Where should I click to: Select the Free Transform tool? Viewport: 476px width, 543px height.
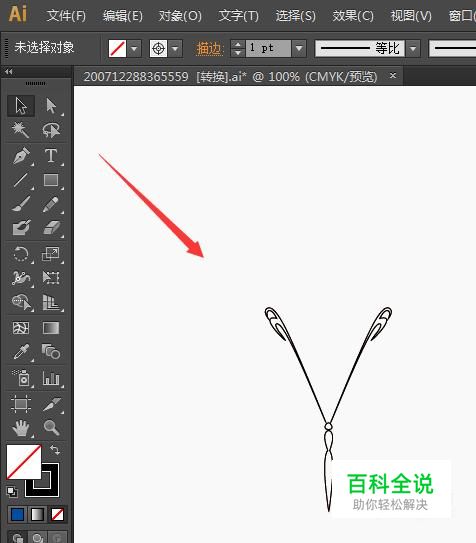pos(51,278)
